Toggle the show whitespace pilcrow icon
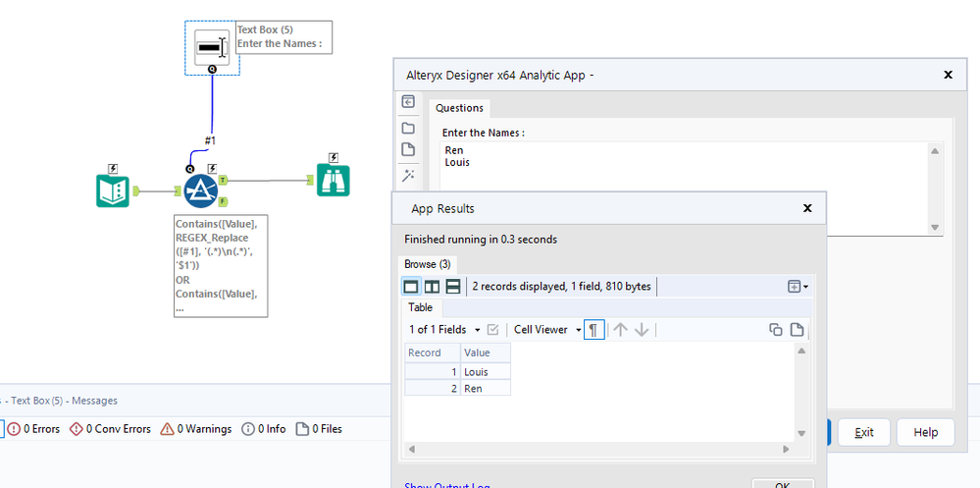Screen dimensions: 980x488 [x=594, y=330]
